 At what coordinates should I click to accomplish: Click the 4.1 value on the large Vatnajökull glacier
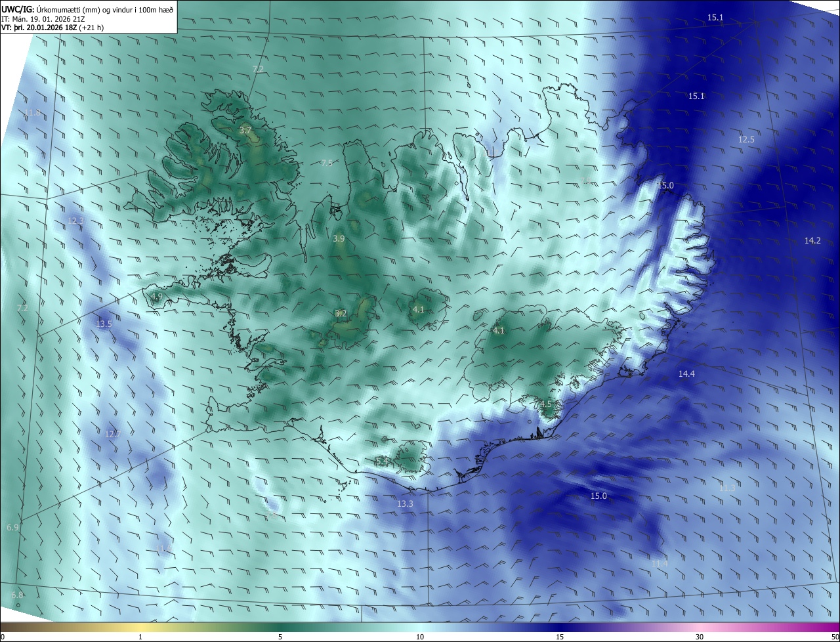498,330
